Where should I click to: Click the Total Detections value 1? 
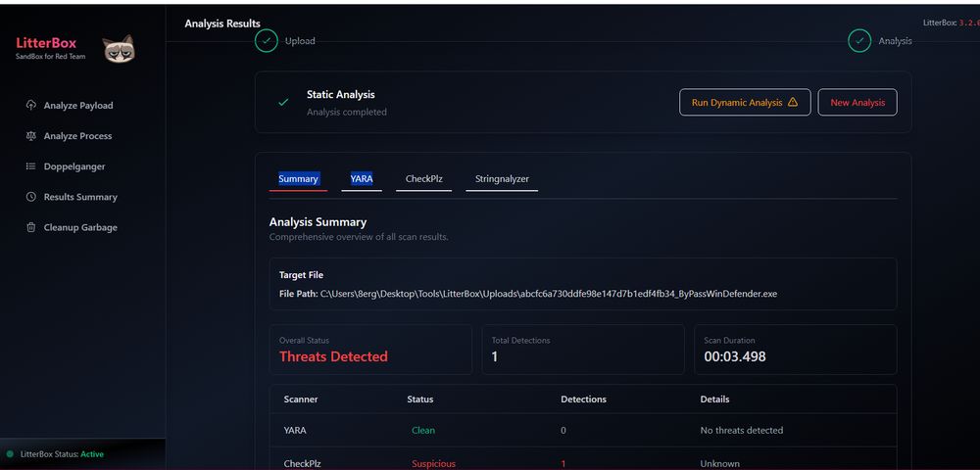(494, 357)
